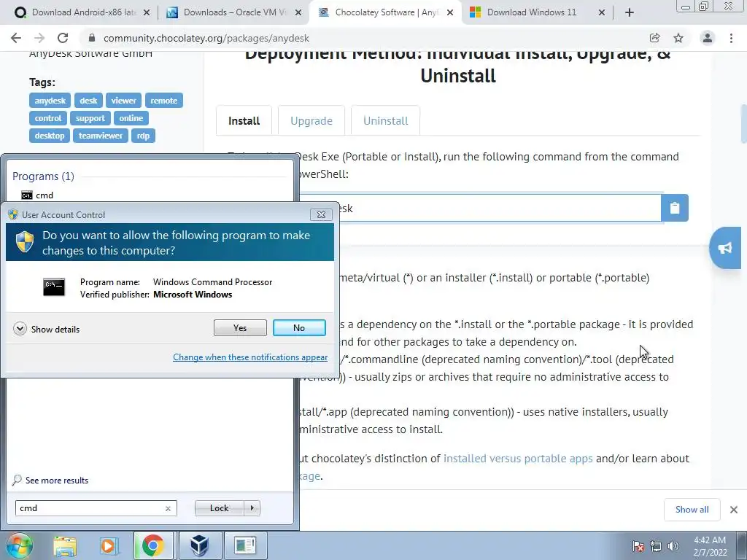Viewport: 747px width, 560px height.
Task: Open Windows Explorer from taskbar
Action: click(65, 545)
